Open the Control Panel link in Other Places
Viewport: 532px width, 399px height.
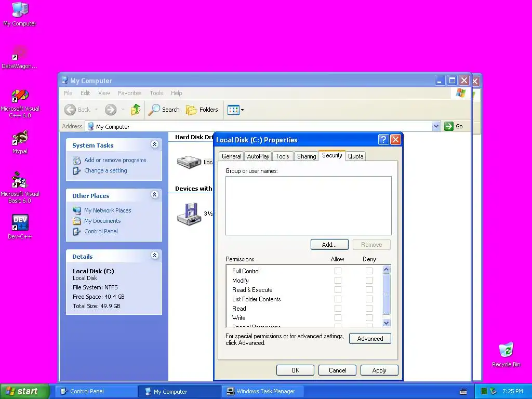101,231
